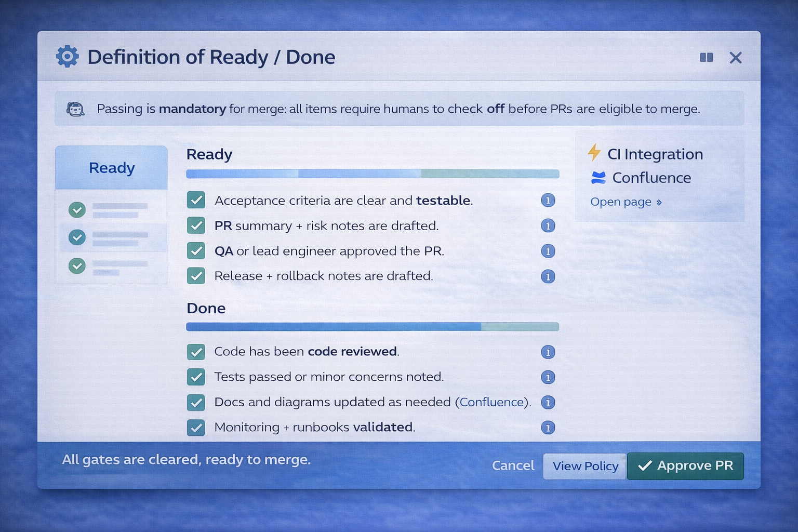The height and width of the screenshot is (532, 798).
Task: Click the Done section progress bar
Action: point(373,327)
